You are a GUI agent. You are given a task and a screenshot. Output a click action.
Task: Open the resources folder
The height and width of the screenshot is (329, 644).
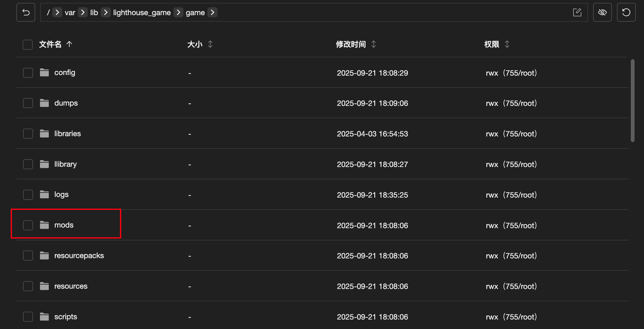pyautogui.click(x=71, y=286)
